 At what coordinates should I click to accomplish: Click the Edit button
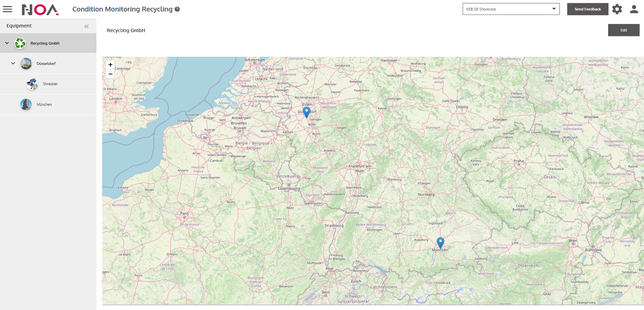(623, 30)
